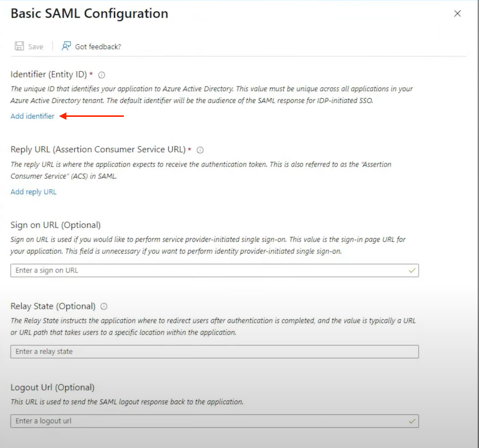Viewport: 479px width, 448px height.
Task: Click the Save icon in the toolbar
Action: pyautogui.click(x=19, y=46)
